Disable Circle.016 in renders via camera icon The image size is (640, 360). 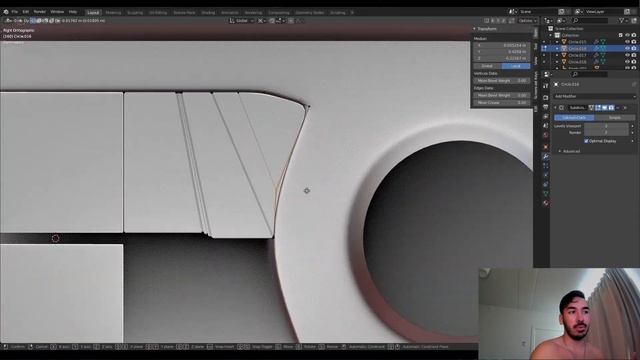634,49
